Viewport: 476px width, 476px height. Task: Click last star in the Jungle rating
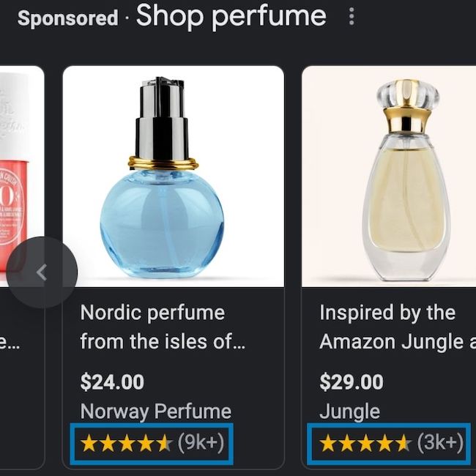click(401, 443)
